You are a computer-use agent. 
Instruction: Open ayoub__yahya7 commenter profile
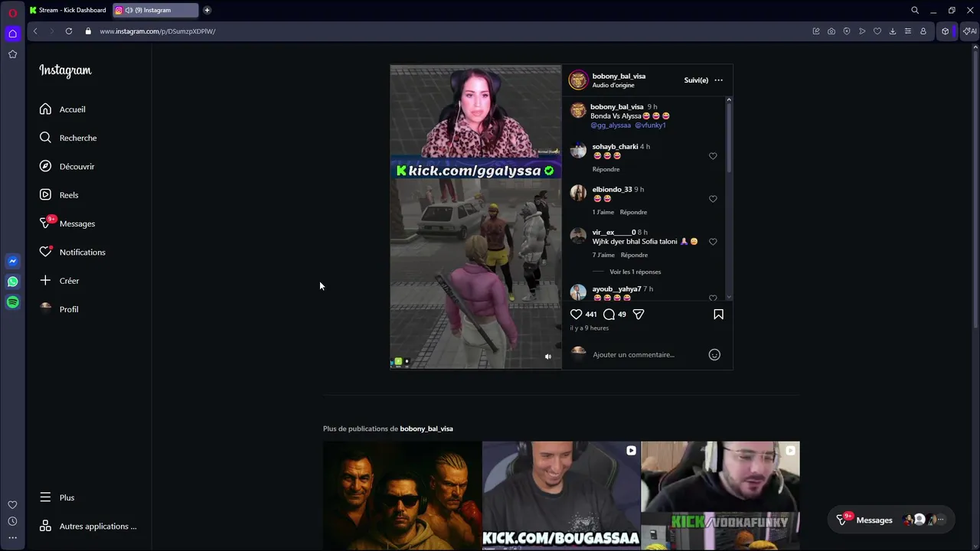click(x=616, y=289)
